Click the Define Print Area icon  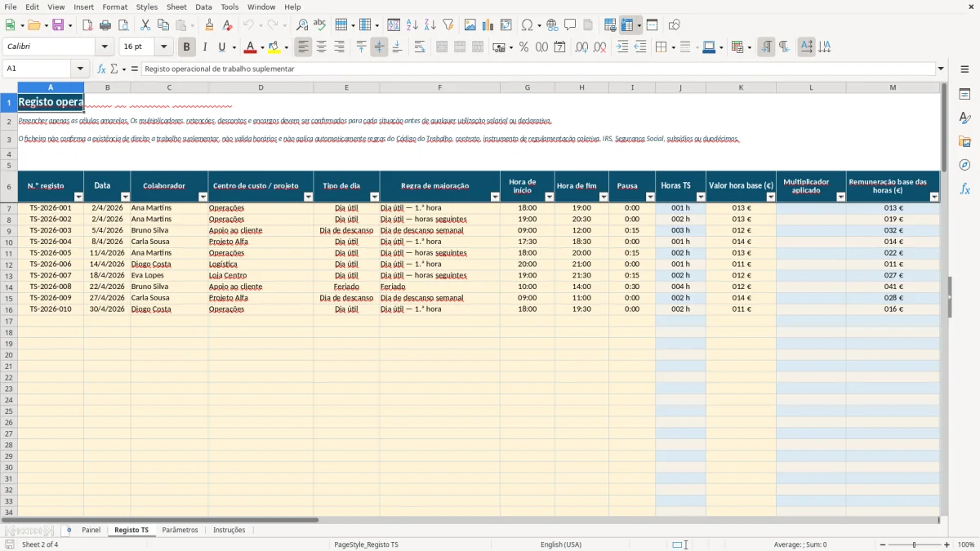(x=610, y=25)
